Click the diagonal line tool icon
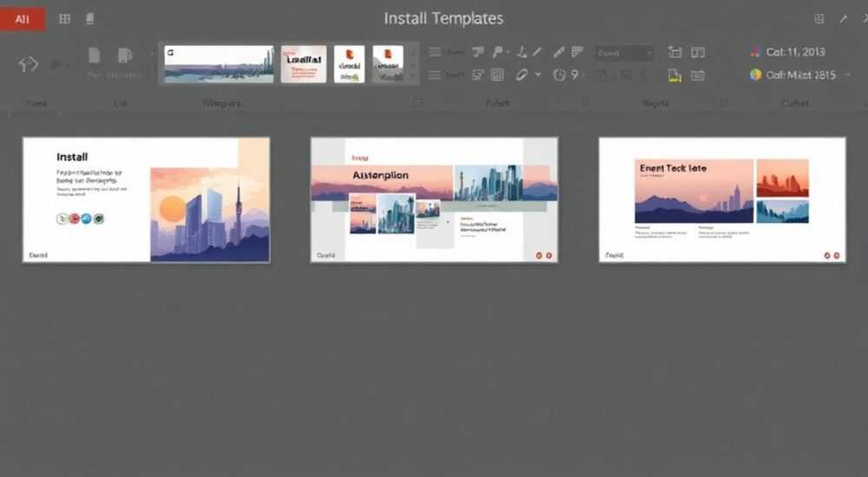 coord(537,52)
